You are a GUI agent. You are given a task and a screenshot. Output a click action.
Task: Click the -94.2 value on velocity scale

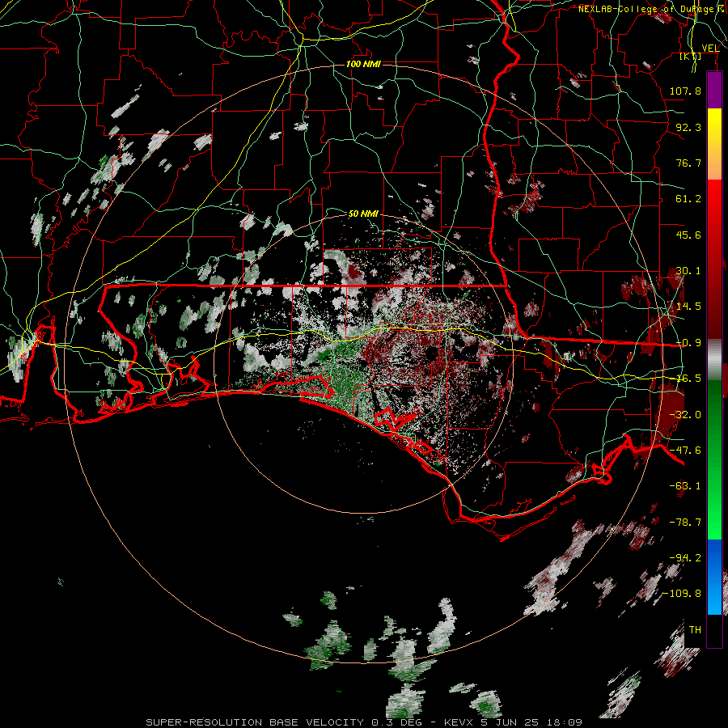click(x=685, y=558)
